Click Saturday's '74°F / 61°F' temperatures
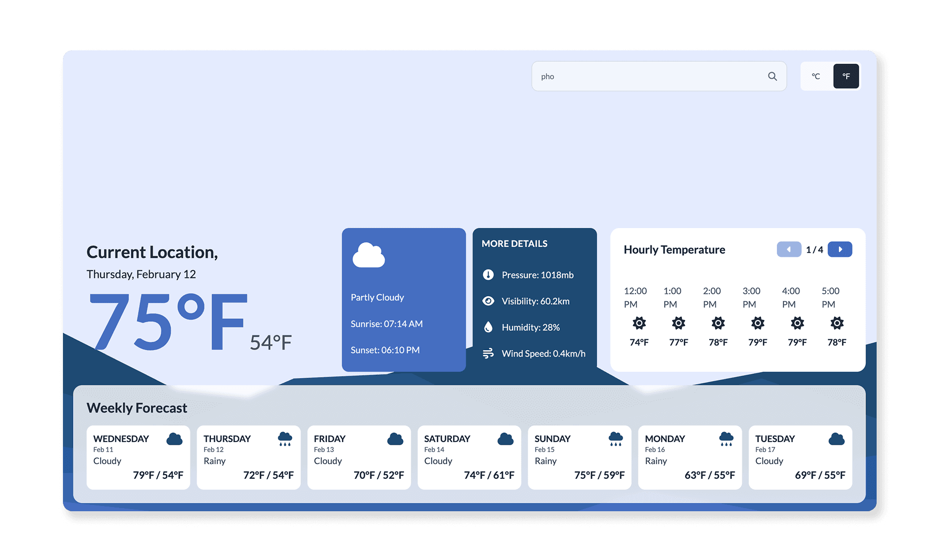This screenshot has width=938, height=560. coord(489,475)
